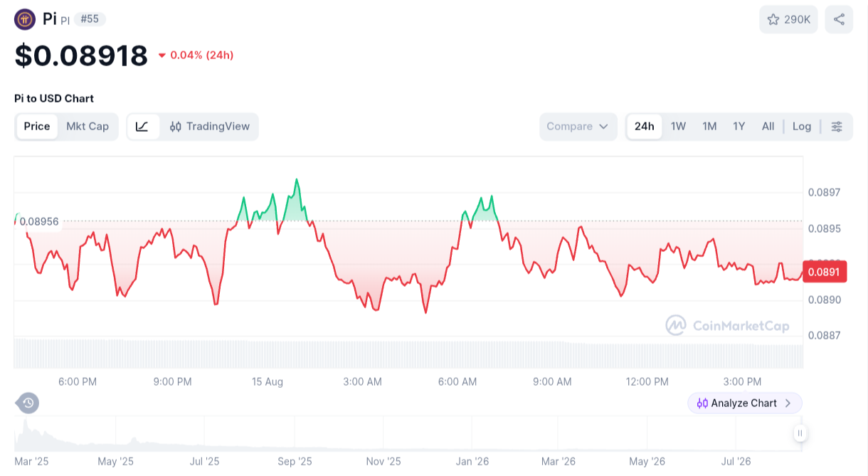Choose the 1M time range

tap(709, 127)
